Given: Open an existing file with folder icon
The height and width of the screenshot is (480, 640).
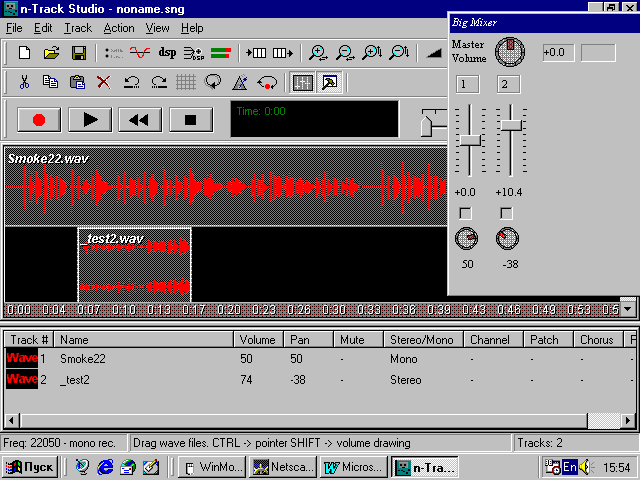Looking at the screenshot, I should (x=51, y=53).
